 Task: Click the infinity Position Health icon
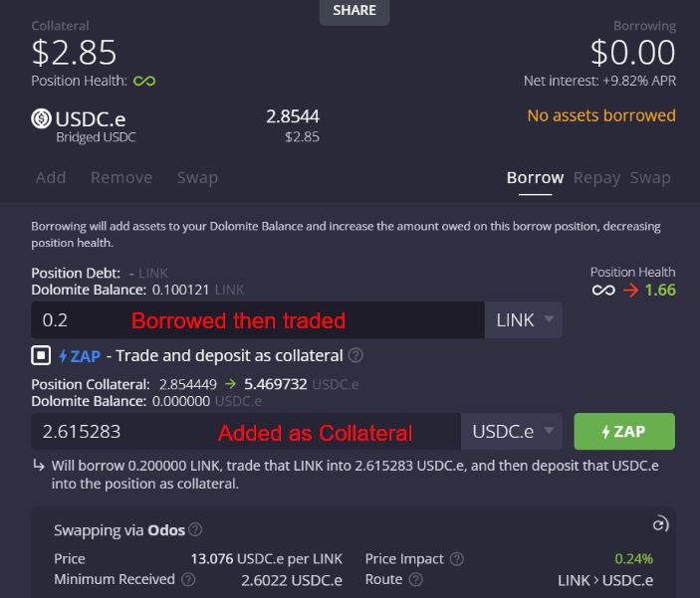[144, 81]
